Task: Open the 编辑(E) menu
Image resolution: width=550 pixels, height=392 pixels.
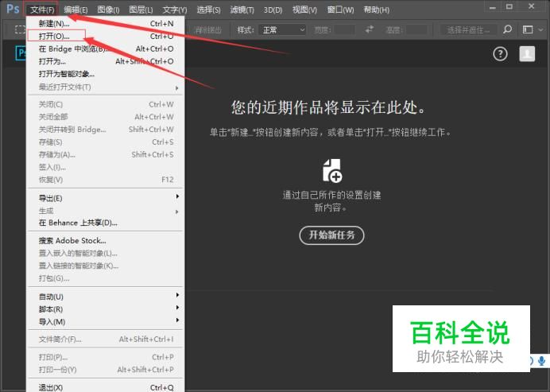Action: pyautogui.click(x=76, y=10)
